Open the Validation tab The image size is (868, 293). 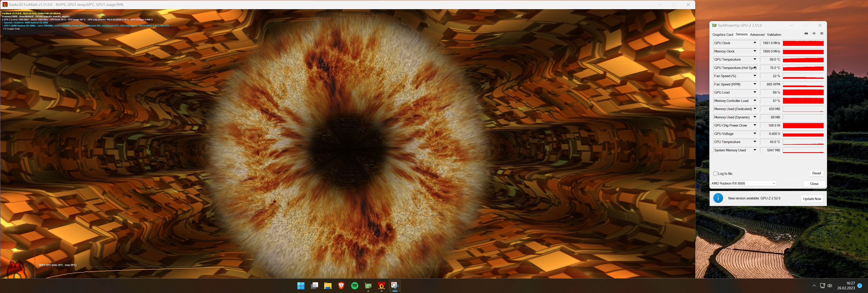tap(774, 35)
